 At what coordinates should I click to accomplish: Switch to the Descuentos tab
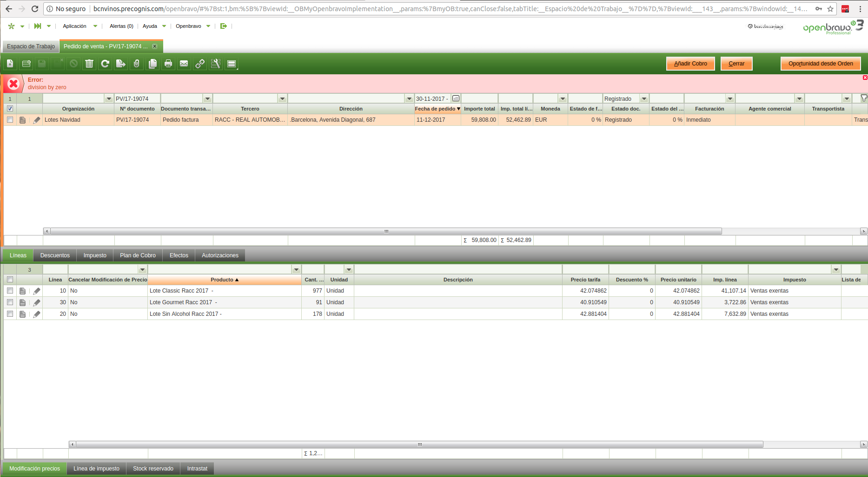tap(55, 255)
